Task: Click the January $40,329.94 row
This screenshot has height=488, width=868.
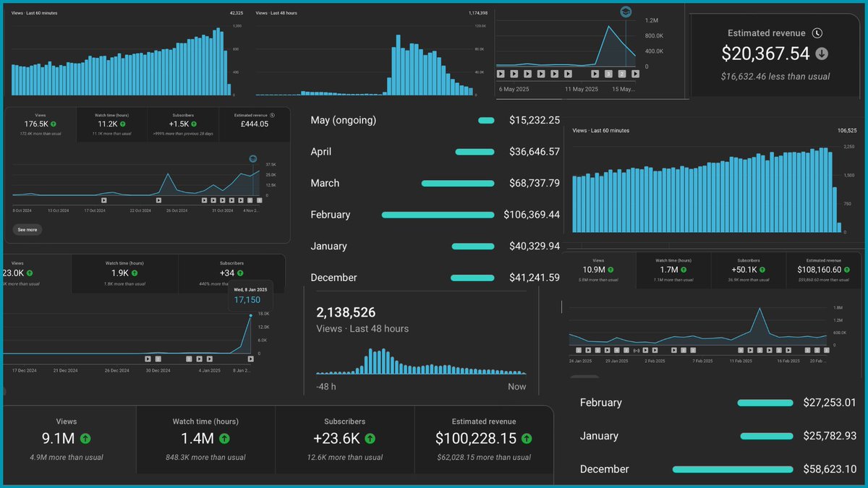Action: click(x=435, y=247)
